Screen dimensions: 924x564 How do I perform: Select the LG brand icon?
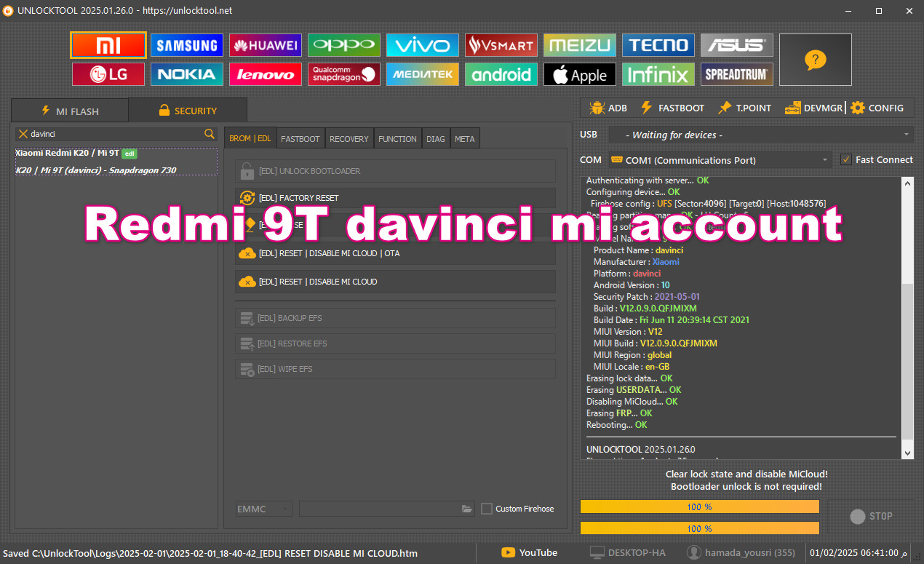[x=108, y=74]
